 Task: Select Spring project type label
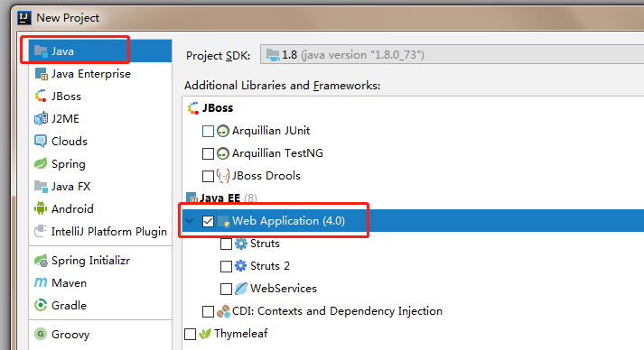(x=68, y=164)
